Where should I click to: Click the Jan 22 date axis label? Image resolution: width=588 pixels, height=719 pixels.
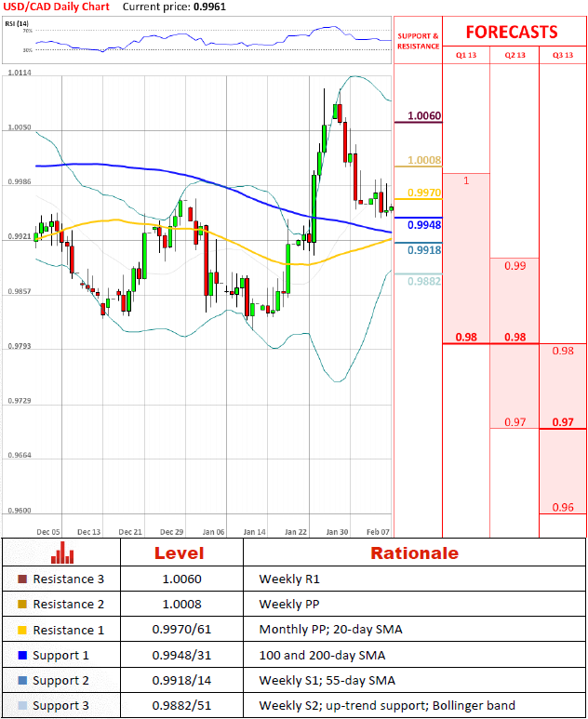tap(296, 532)
